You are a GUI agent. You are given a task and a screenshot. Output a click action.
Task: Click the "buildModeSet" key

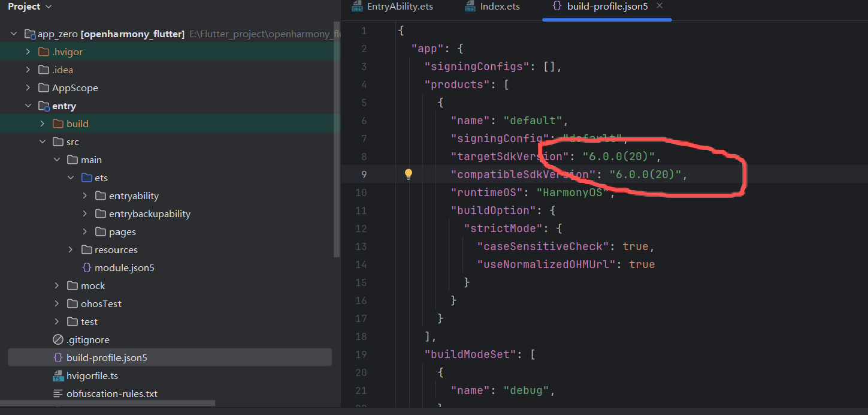pos(470,354)
